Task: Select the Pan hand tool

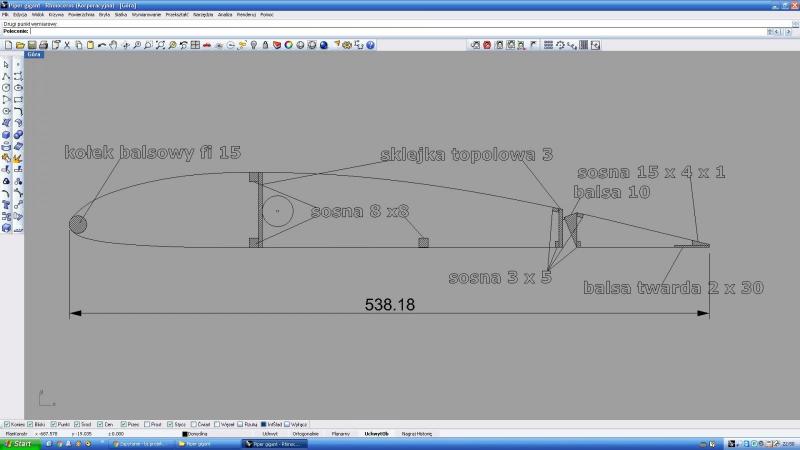Action: click(x=113, y=45)
